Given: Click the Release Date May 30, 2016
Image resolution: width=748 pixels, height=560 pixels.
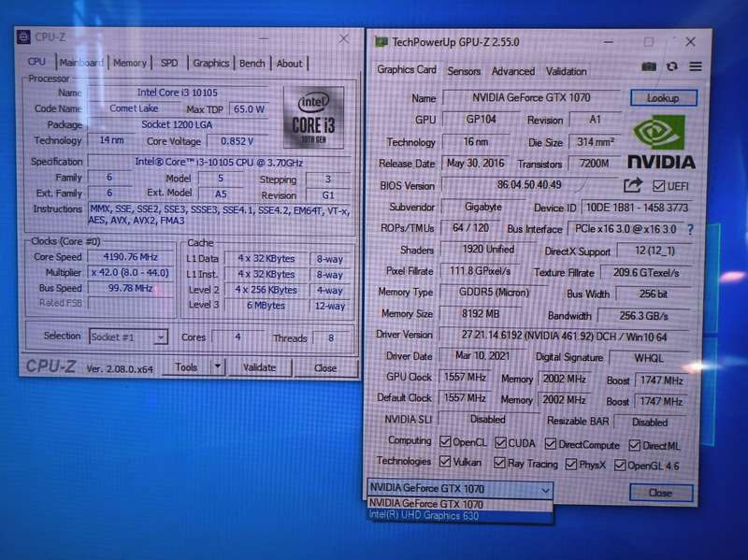Looking at the screenshot, I should click(x=475, y=163).
